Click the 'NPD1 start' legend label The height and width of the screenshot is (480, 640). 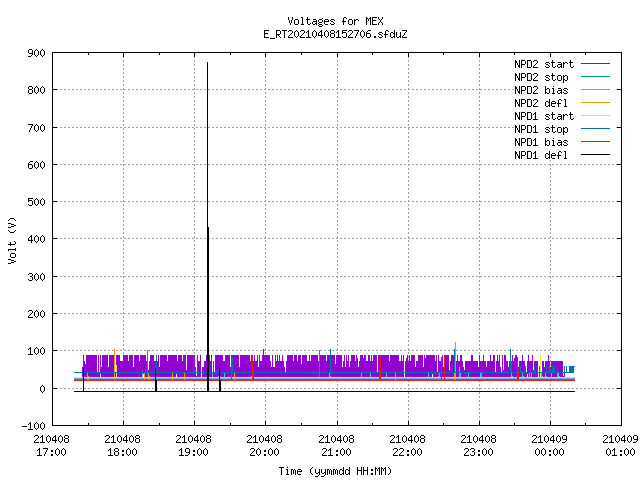[544, 116]
